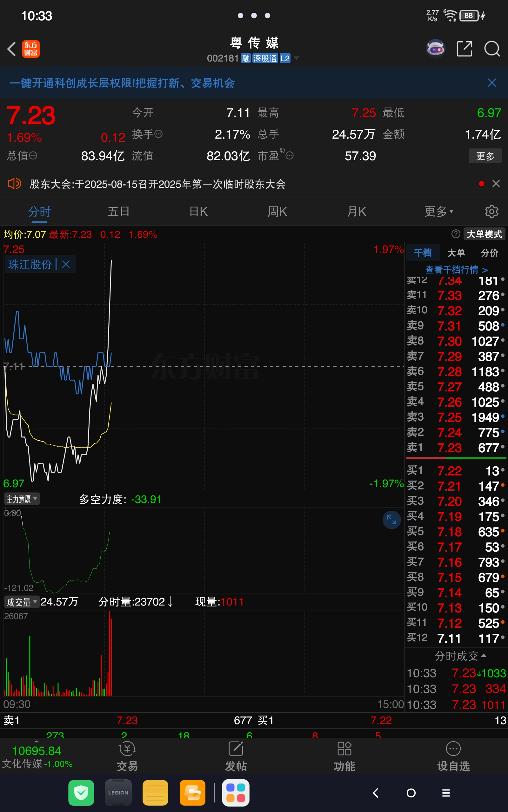Tap the Android back navigation button
Screen dimensions: 508x812
376,793
